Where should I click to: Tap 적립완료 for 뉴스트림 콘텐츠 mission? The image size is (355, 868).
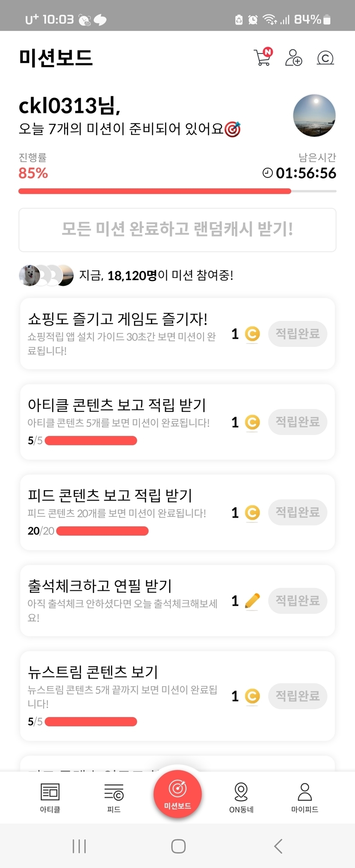(x=298, y=696)
